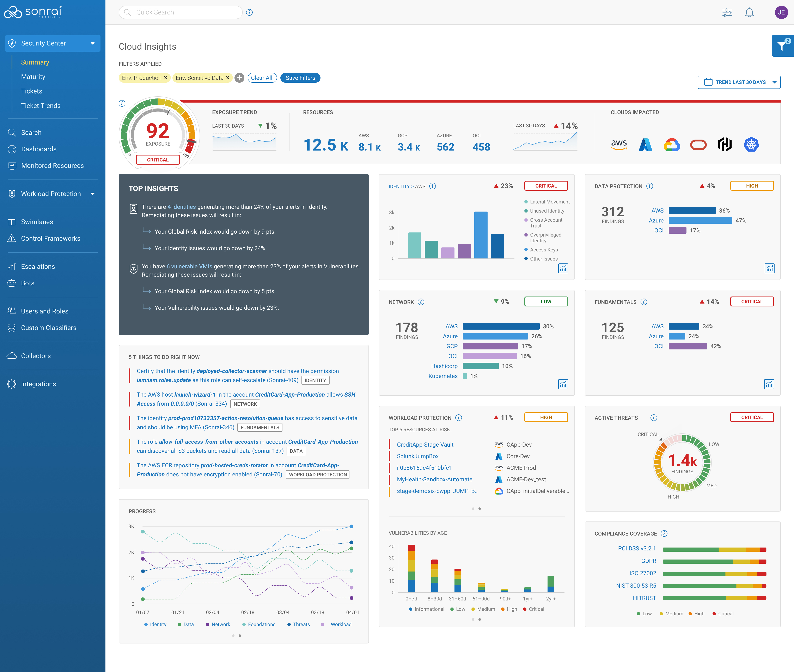Click info icon beside Quick Search

click(250, 13)
